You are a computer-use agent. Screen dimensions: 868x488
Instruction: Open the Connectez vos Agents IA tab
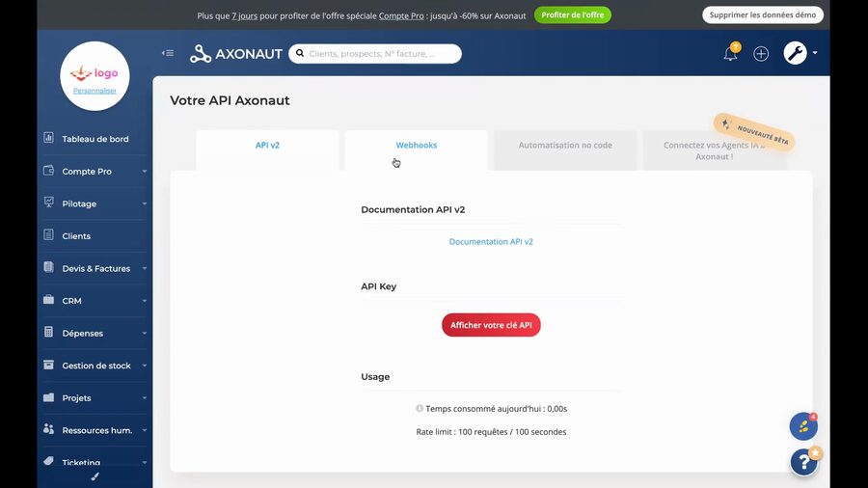click(714, 150)
